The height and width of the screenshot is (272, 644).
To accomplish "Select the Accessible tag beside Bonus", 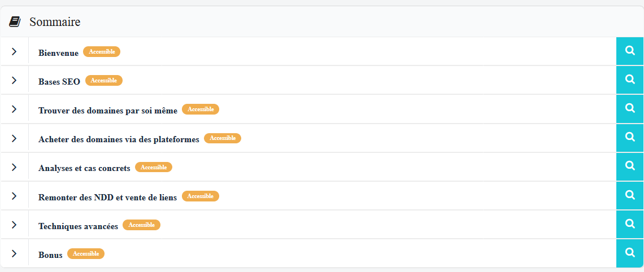I will pyautogui.click(x=86, y=254).
